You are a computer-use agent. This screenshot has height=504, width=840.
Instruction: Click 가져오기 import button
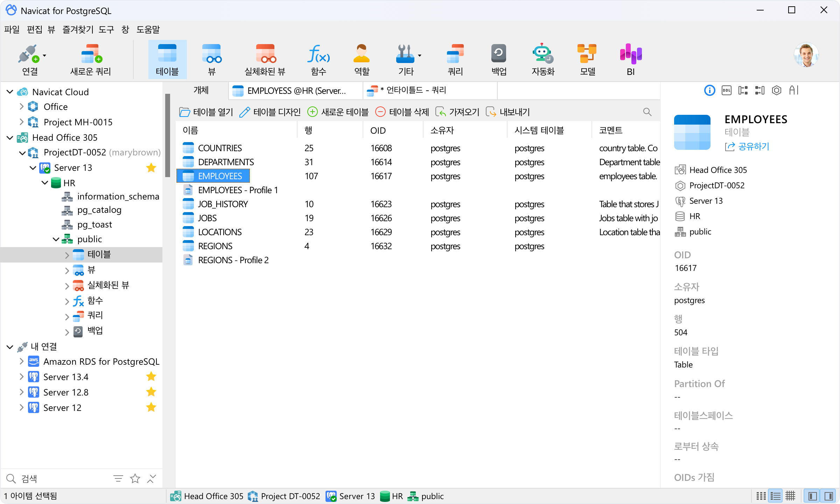457,112
